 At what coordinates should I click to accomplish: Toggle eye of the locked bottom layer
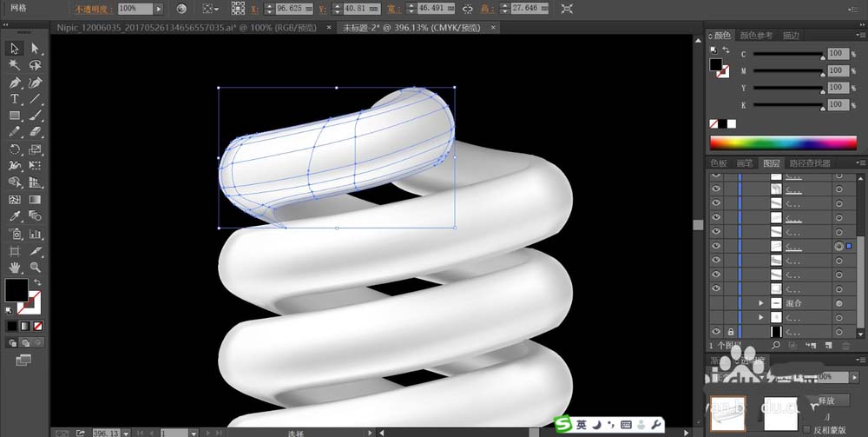coord(716,332)
